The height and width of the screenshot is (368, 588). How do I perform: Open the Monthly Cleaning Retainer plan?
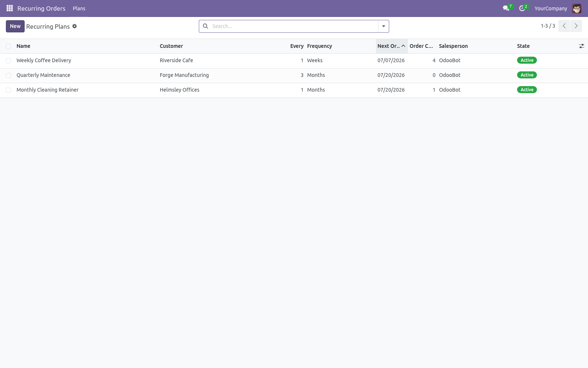coord(47,90)
